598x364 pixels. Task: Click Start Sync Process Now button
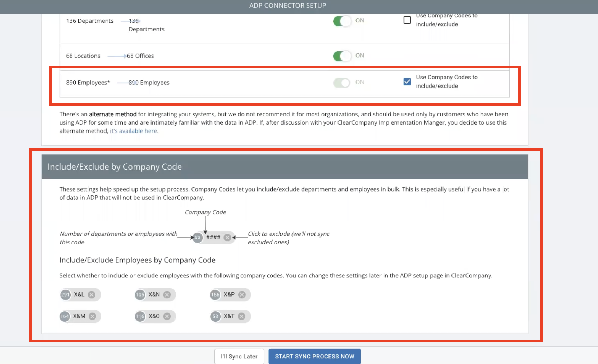coord(315,356)
